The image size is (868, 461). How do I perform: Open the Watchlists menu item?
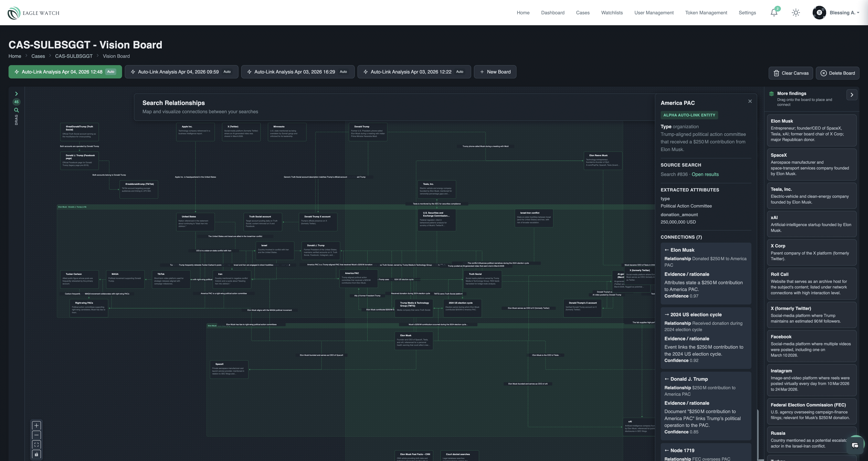click(612, 13)
